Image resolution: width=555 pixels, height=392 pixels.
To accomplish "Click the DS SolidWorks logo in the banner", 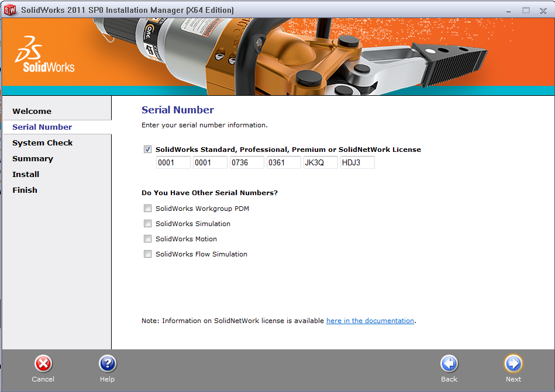I will tap(44, 54).
